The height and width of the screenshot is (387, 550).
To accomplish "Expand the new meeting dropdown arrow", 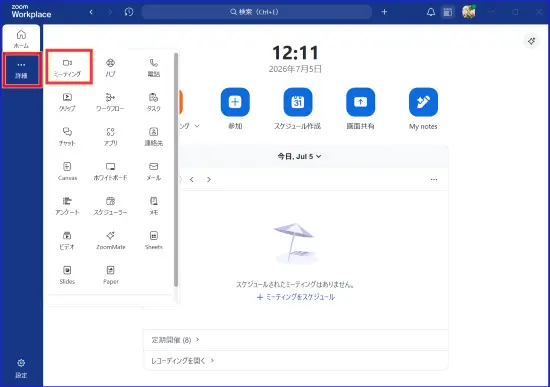I will click(197, 126).
